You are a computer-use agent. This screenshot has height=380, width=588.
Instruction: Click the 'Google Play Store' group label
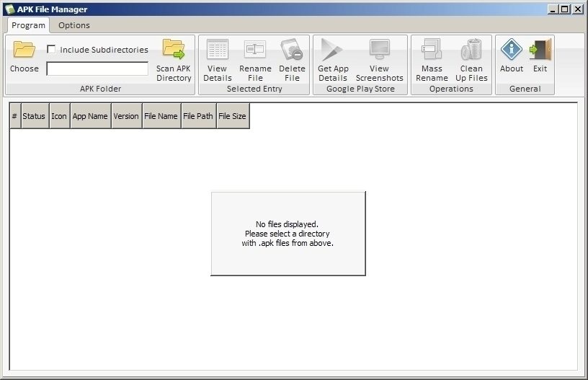click(360, 89)
